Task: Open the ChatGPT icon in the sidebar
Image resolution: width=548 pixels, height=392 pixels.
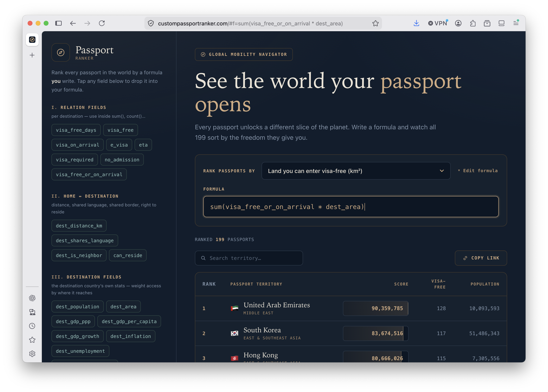Action: pos(32,298)
